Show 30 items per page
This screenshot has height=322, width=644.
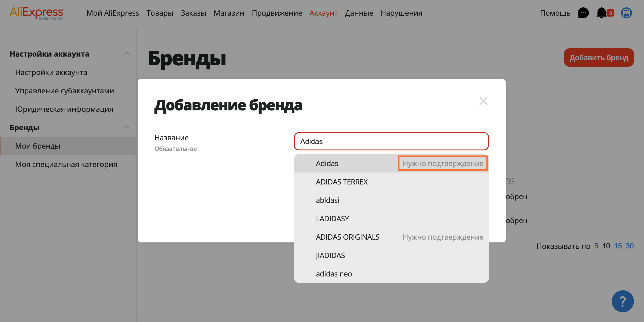click(x=630, y=246)
